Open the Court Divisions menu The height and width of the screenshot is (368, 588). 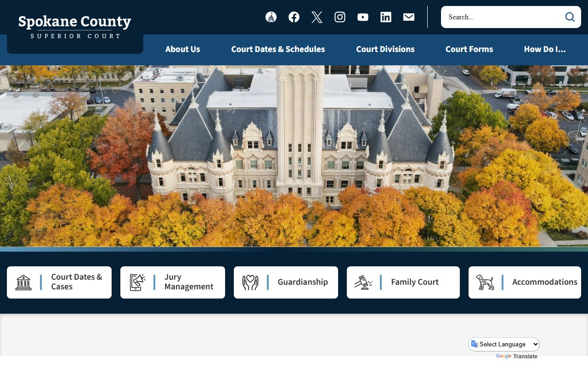coord(385,49)
